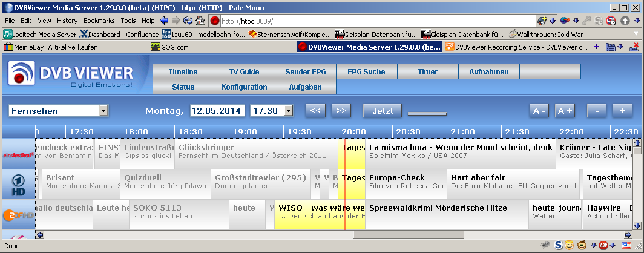Open the Help menu
Image resolution: width=644 pixels, height=253 pixels.
point(148,21)
